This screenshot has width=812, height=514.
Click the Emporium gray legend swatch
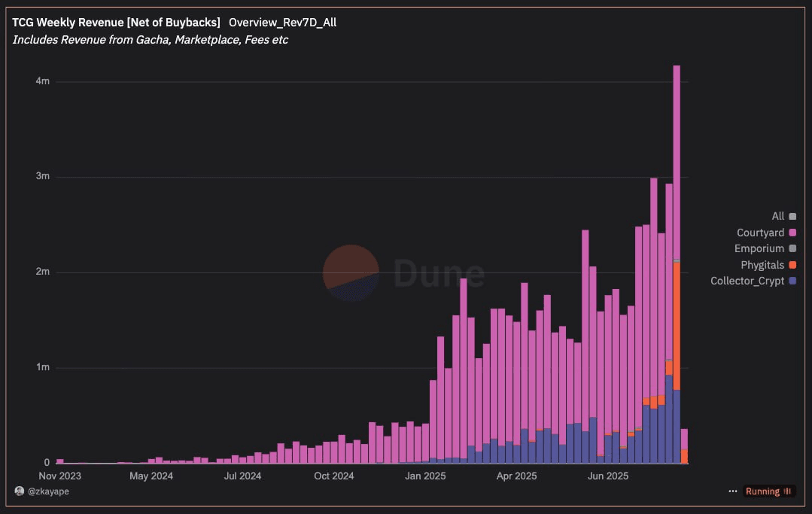click(x=792, y=249)
